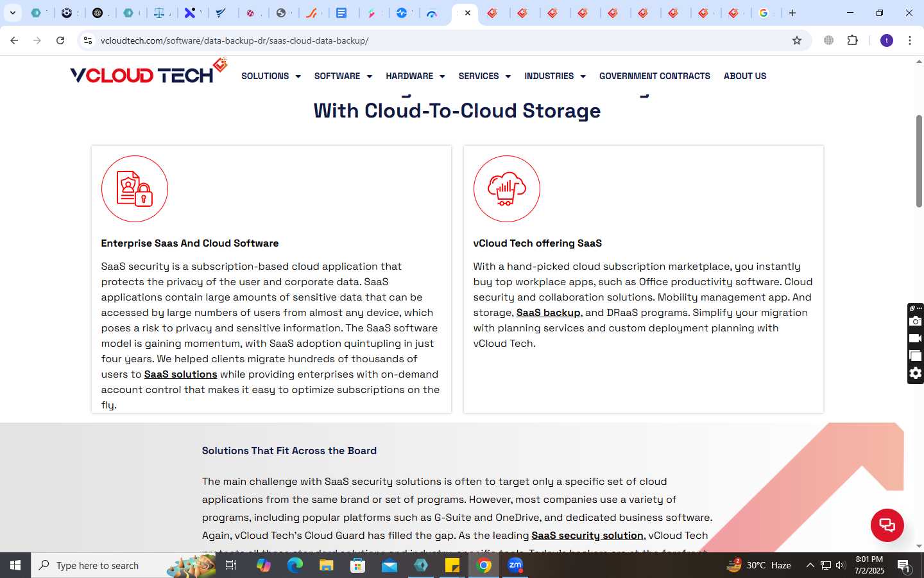Image resolution: width=924 pixels, height=578 pixels.
Task: Click the vCloud Tech offering SaaS heading
Action: [x=538, y=243]
